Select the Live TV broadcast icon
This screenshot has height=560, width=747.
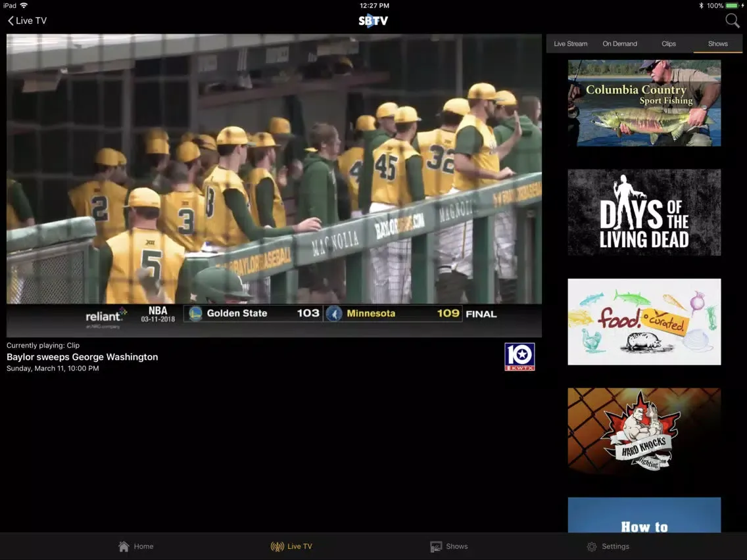[277, 546]
